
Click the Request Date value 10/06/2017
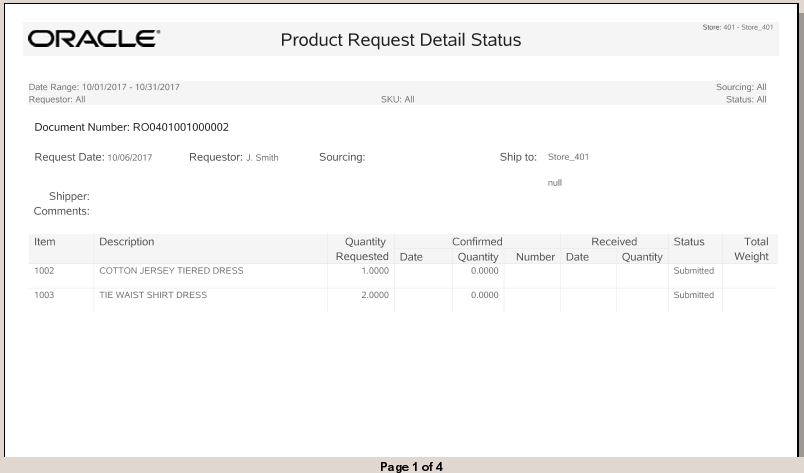point(130,157)
